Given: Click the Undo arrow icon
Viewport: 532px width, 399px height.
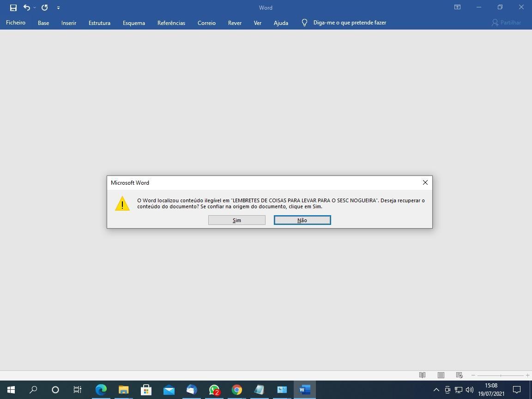Looking at the screenshot, I should tap(26, 7).
